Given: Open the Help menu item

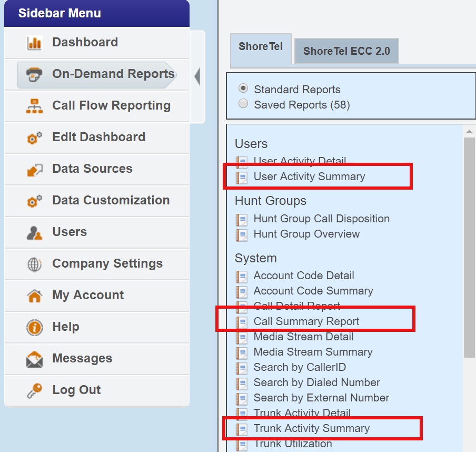Looking at the screenshot, I should [x=66, y=327].
